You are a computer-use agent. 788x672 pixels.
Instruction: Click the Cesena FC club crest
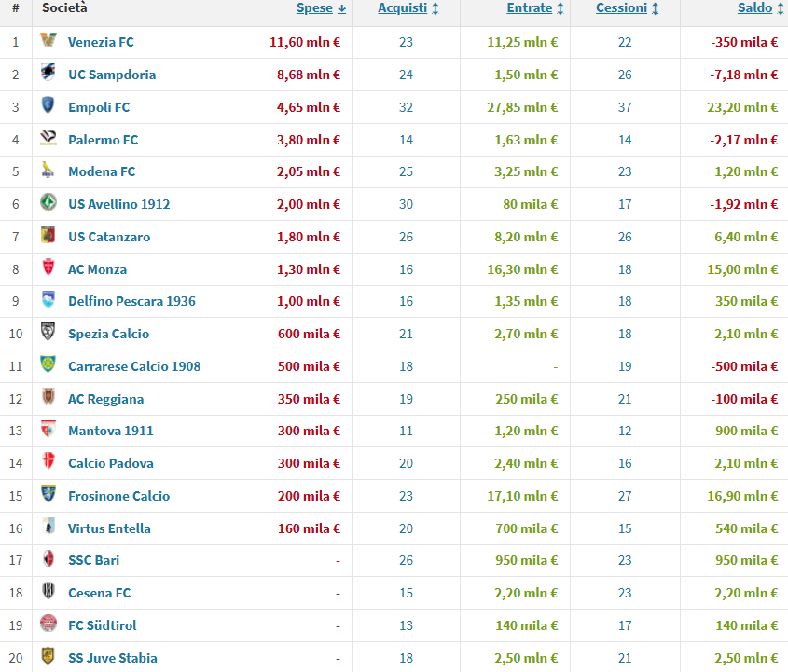pos(48,591)
